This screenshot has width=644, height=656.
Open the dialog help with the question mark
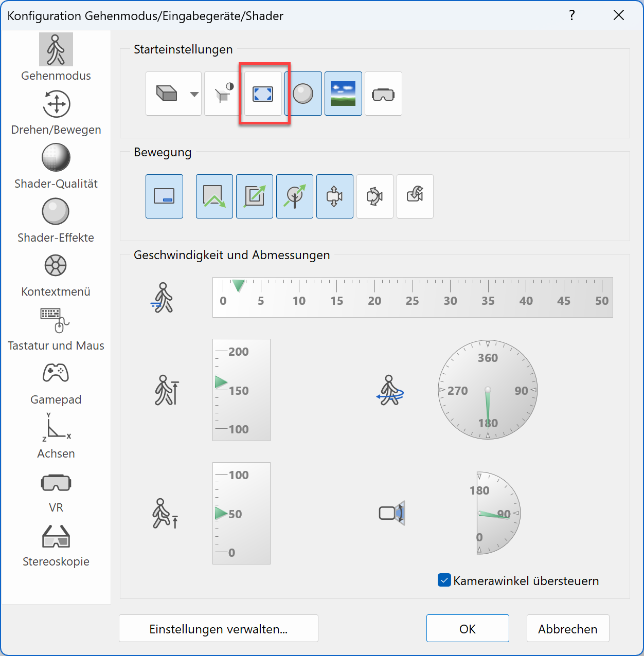[572, 15]
